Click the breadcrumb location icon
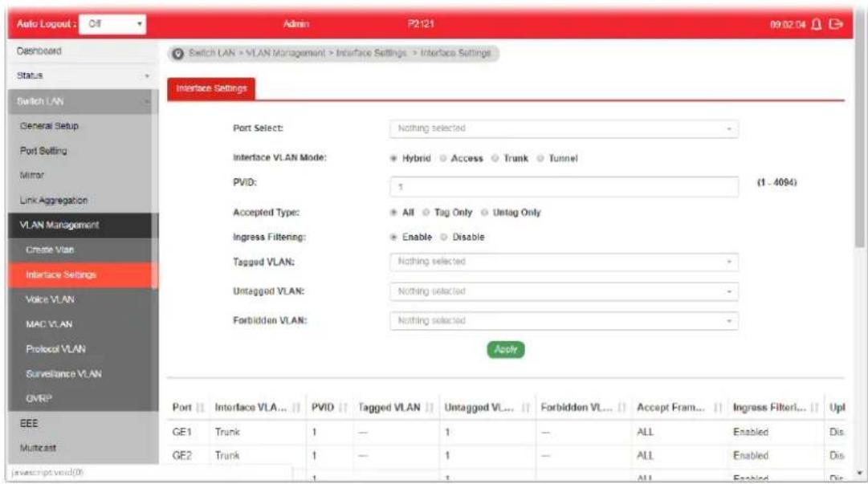This screenshot has width=868, height=484. pos(177,54)
